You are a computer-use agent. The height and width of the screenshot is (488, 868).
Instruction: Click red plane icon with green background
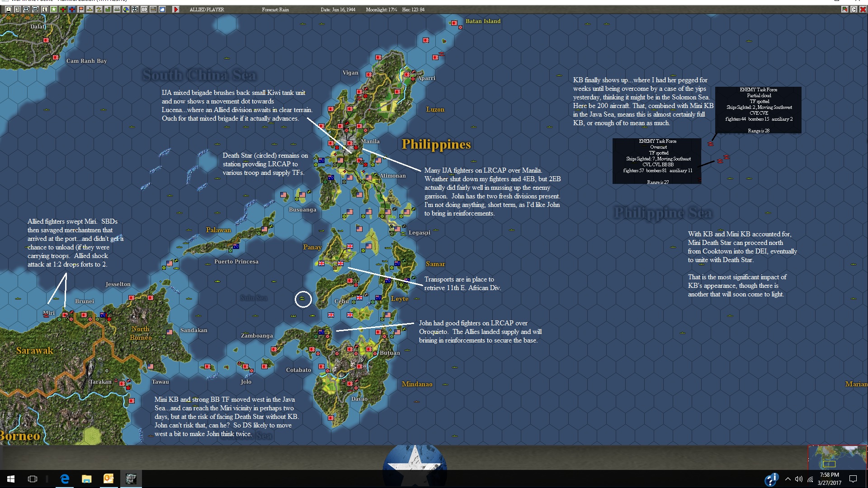[x=63, y=9]
